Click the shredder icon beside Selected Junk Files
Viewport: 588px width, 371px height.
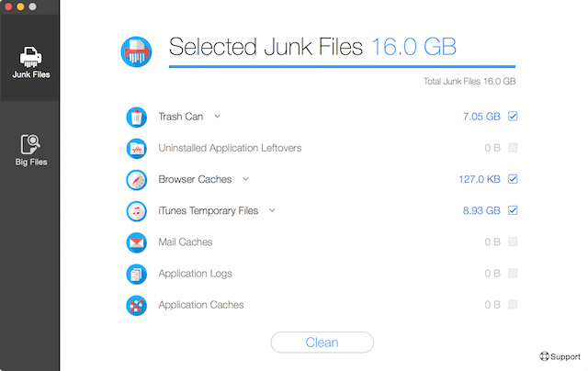(137, 51)
